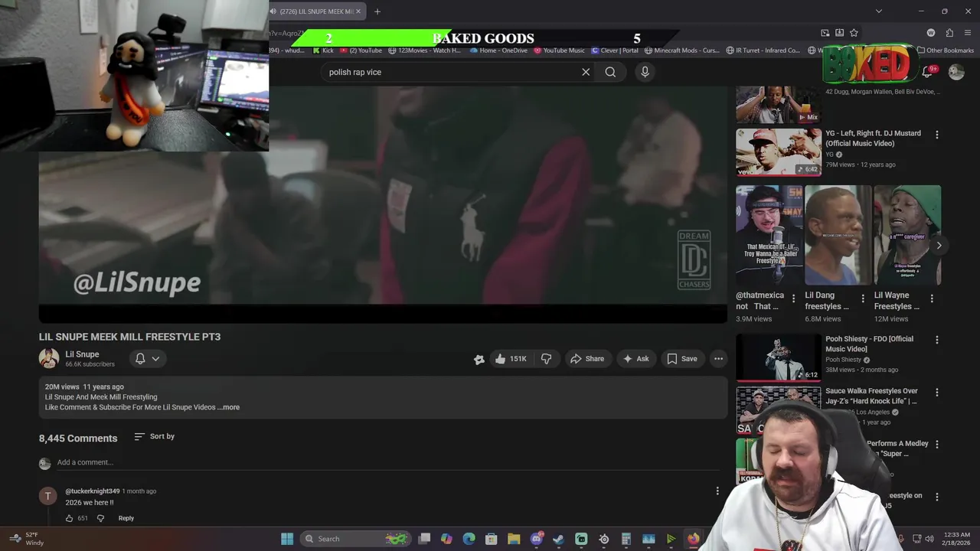The height and width of the screenshot is (551, 980).
Task: Open the YouTube bookmark
Action: coord(361,51)
